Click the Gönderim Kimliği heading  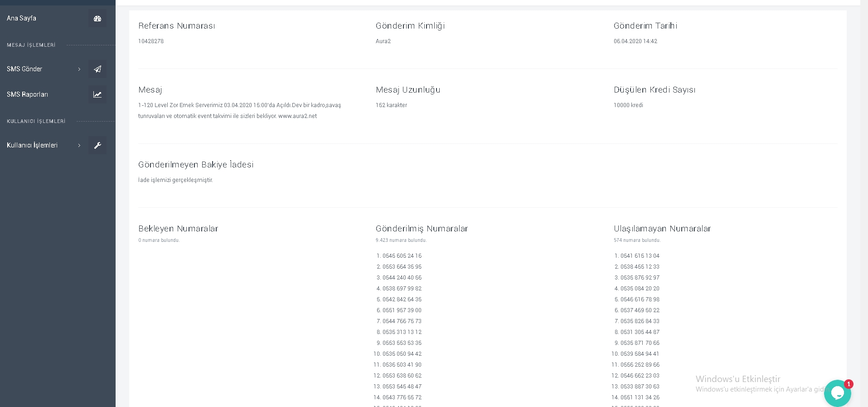pos(410,26)
